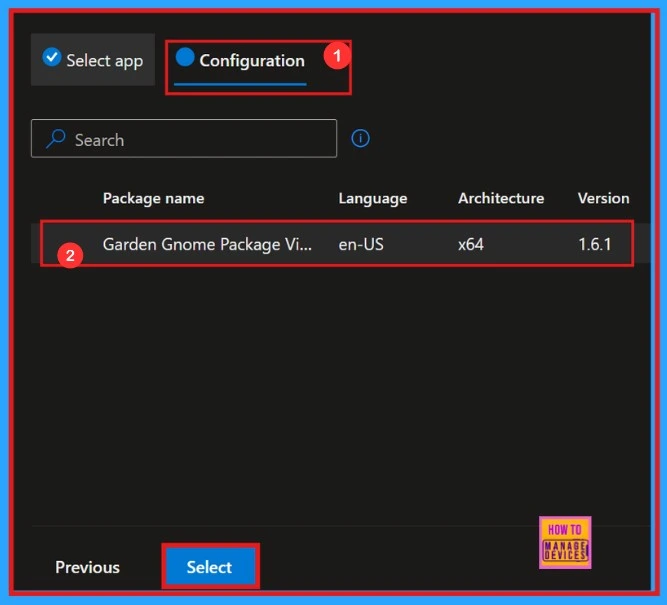Sort by Language column header
The width and height of the screenshot is (667, 605).
tap(373, 198)
